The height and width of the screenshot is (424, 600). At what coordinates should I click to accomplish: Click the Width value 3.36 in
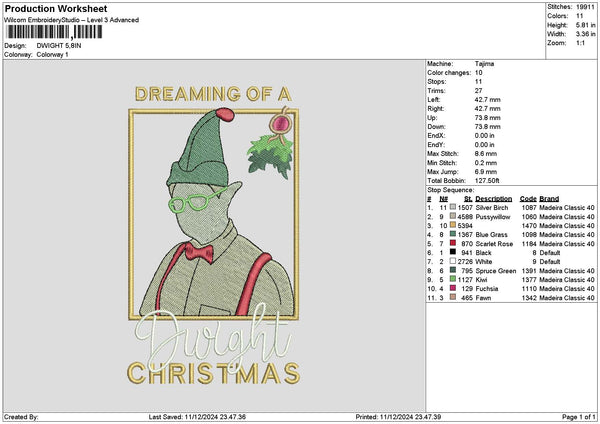[585, 34]
